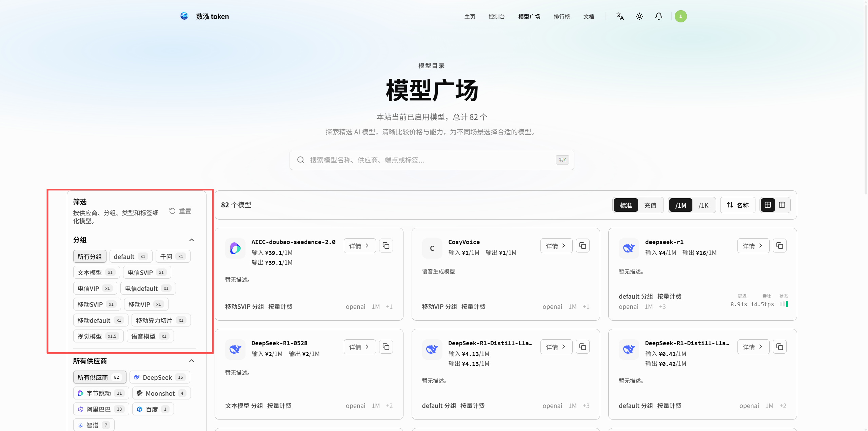Click the CosyVoice letter C avatar
Viewport: 868px width, 431px height.
pos(432,248)
